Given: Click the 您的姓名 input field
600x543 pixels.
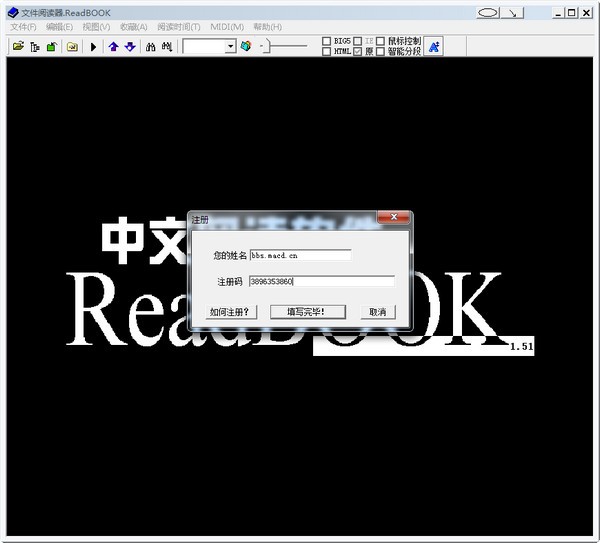Looking at the screenshot, I should (x=300, y=255).
